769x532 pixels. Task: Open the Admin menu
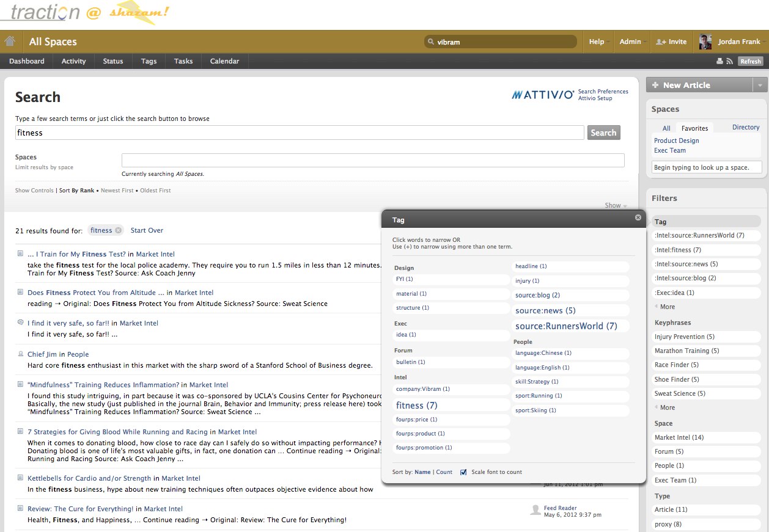point(630,42)
